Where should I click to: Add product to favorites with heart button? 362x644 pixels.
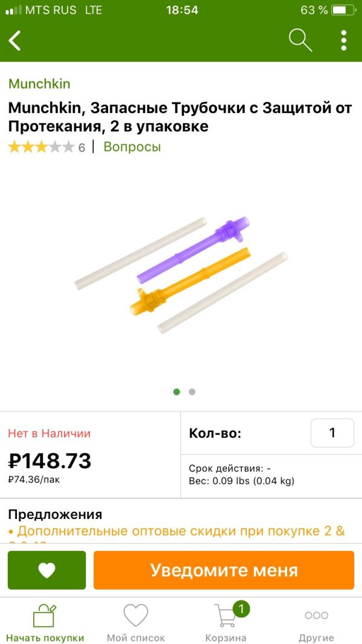[47, 570]
